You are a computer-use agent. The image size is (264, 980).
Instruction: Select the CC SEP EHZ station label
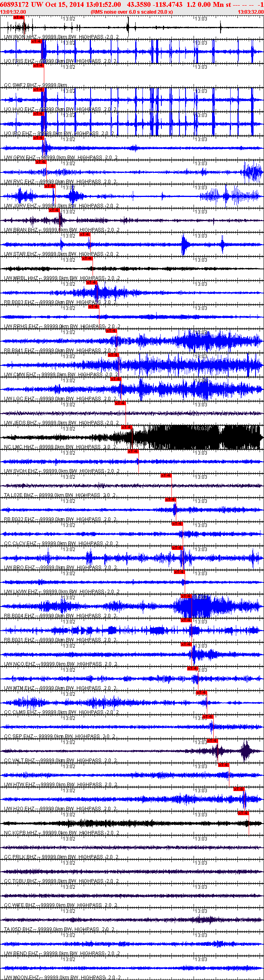19,736
